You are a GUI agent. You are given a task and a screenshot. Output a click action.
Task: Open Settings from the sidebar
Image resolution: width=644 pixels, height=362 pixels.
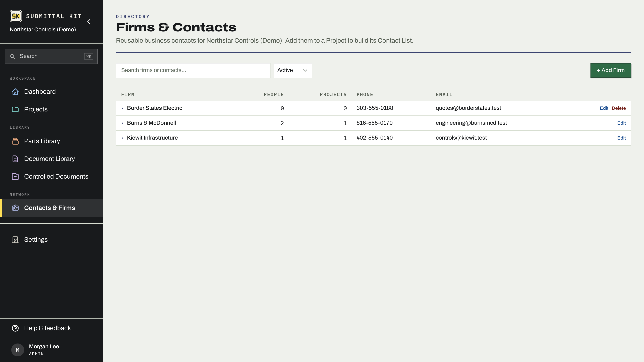click(x=51, y=240)
